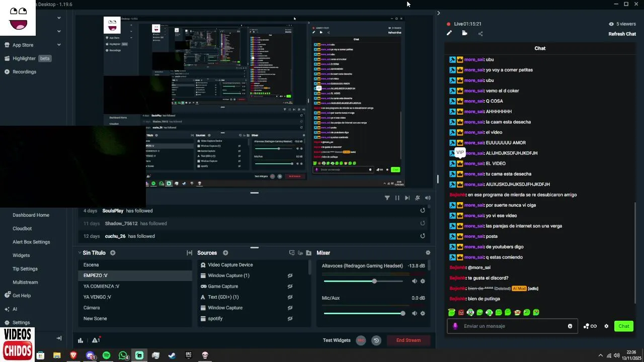Add a new scene with plus icon
The width and height of the screenshot is (644, 362).
(x=113, y=253)
